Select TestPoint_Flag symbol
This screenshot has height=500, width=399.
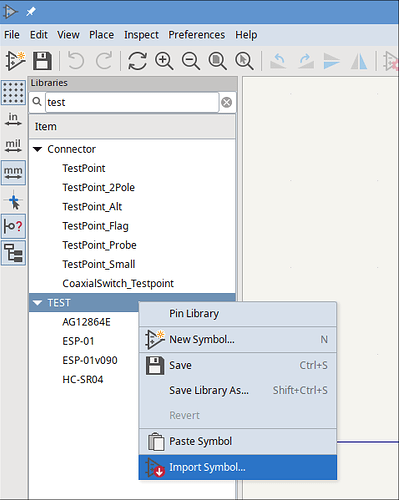tap(95, 226)
